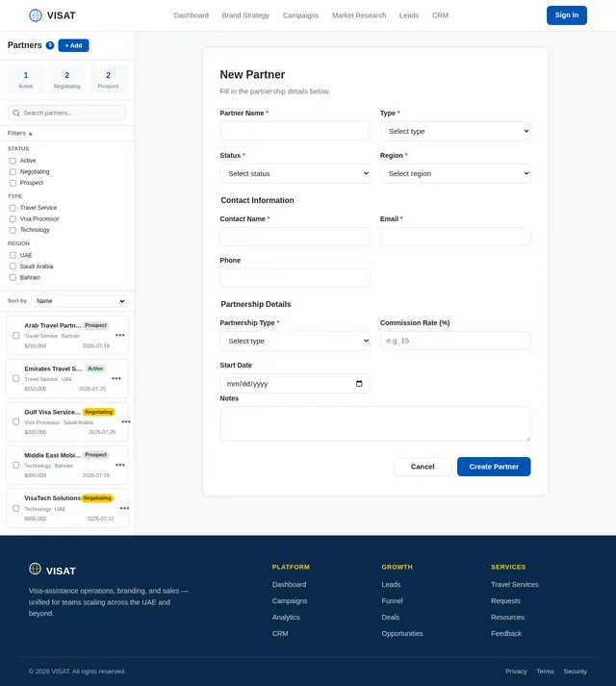The width and height of the screenshot is (616, 686).
Task: Open footer Opportunities link
Action: [x=402, y=633]
